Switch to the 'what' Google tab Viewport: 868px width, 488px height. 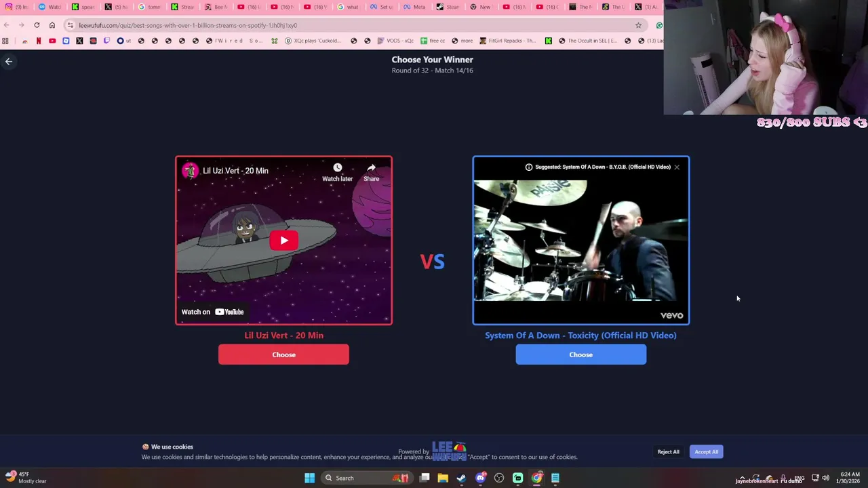(348, 7)
